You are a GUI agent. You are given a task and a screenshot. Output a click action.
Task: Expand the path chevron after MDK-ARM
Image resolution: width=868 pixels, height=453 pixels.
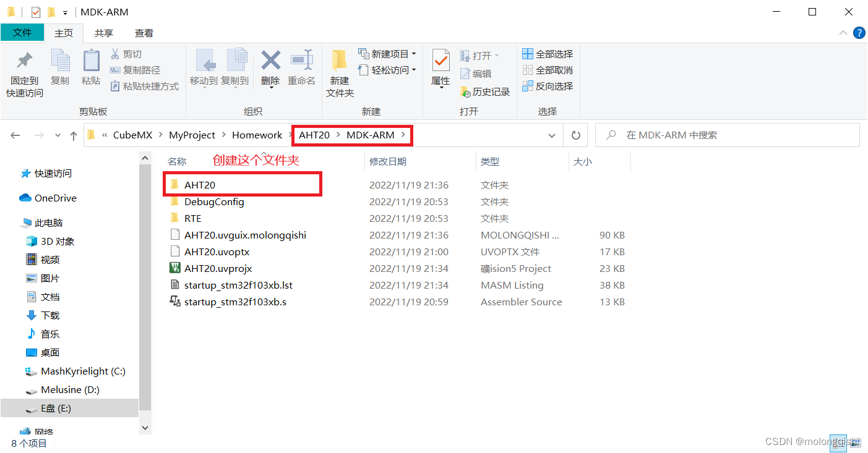pos(404,135)
